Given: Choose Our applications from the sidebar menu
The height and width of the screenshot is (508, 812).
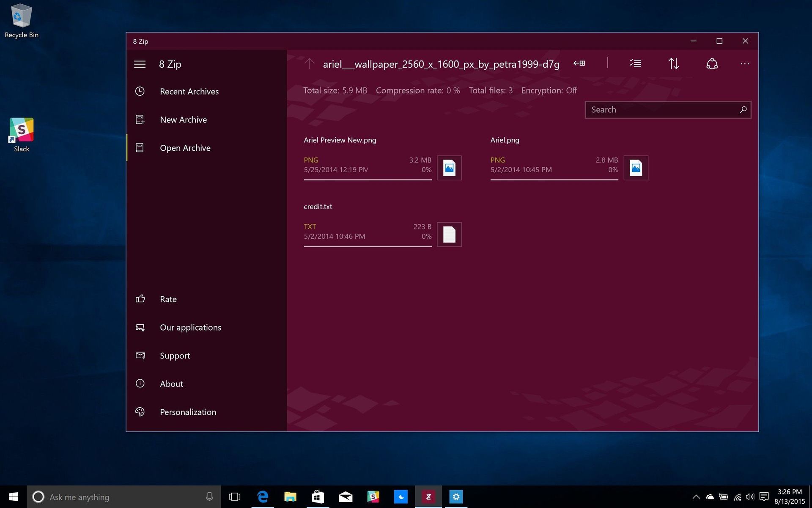Looking at the screenshot, I should pyautogui.click(x=190, y=327).
